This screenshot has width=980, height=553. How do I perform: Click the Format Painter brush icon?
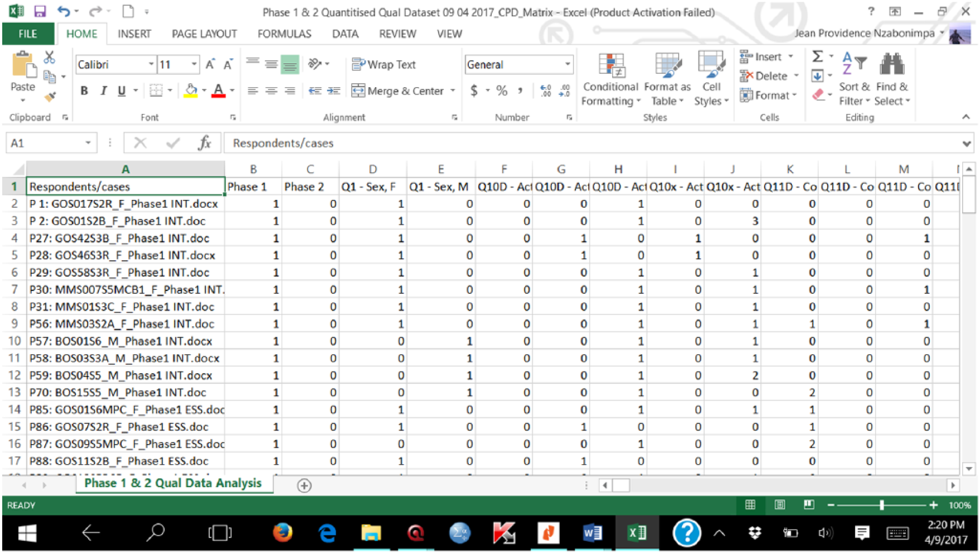tap(50, 97)
